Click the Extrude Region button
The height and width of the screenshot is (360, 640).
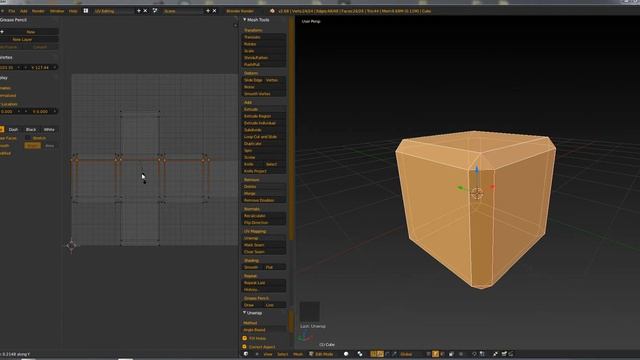(x=263, y=116)
